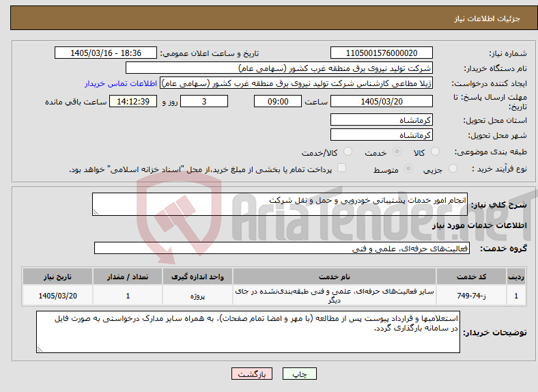Open the اطلاعات تماس خریدار link
The width and height of the screenshot is (538, 392).
tap(121, 83)
